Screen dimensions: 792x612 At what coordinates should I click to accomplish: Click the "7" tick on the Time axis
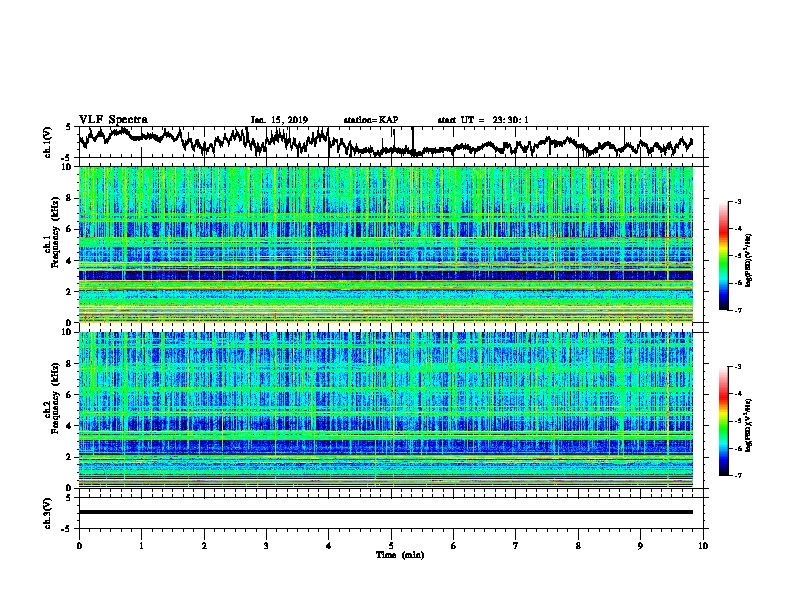[x=516, y=546]
